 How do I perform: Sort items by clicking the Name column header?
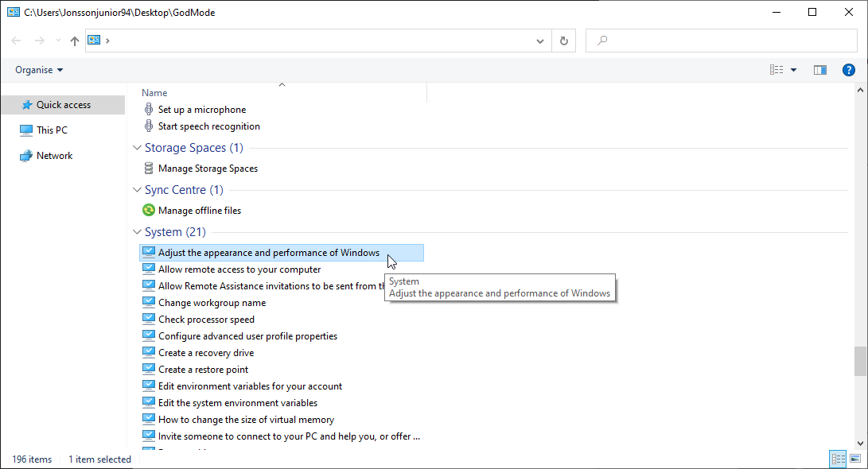tap(154, 92)
